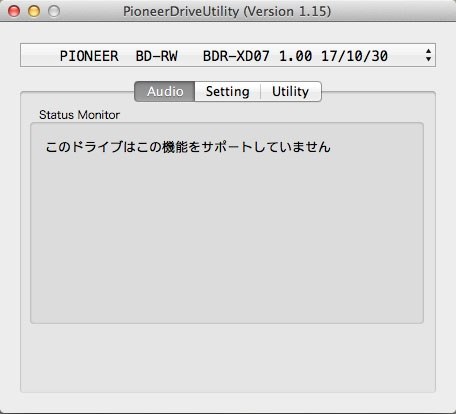This screenshot has width=456, height=414.
Task: Click the PioneerDriveUtility (Version 1.15) title text
Action: [227, 11]
